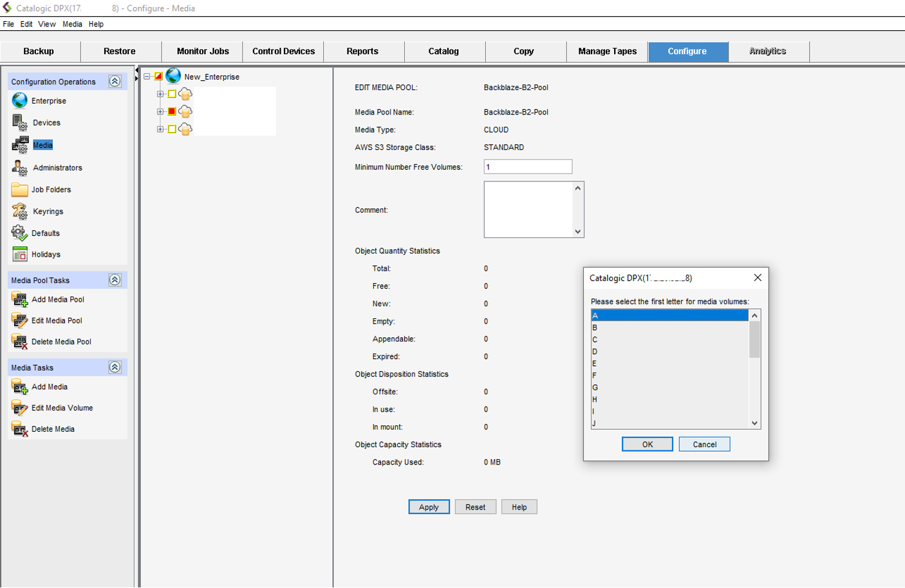Click the Minimum Number Free Volumes field
Screen dimensions: 905x588
click(x=528, y=167)
